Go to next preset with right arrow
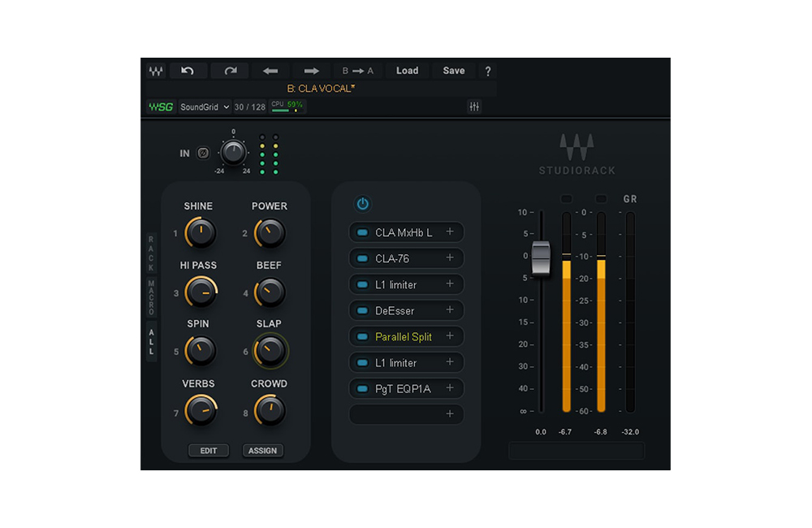Image resolution: width=812 pixels, height=528 pixels. [x=311, y=71]
